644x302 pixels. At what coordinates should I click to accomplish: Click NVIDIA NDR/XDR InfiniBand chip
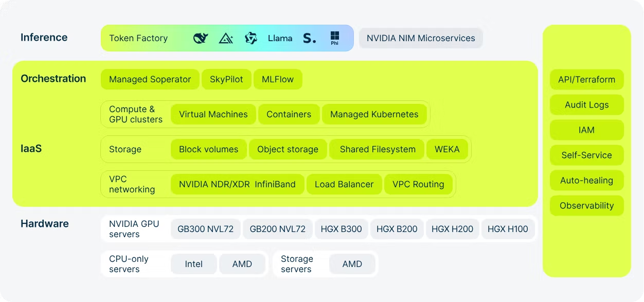[x=237, y=184]
